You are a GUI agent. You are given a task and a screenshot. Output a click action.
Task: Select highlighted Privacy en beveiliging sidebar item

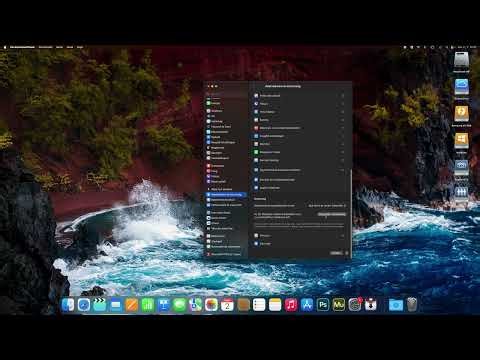(x=227, y=195)
